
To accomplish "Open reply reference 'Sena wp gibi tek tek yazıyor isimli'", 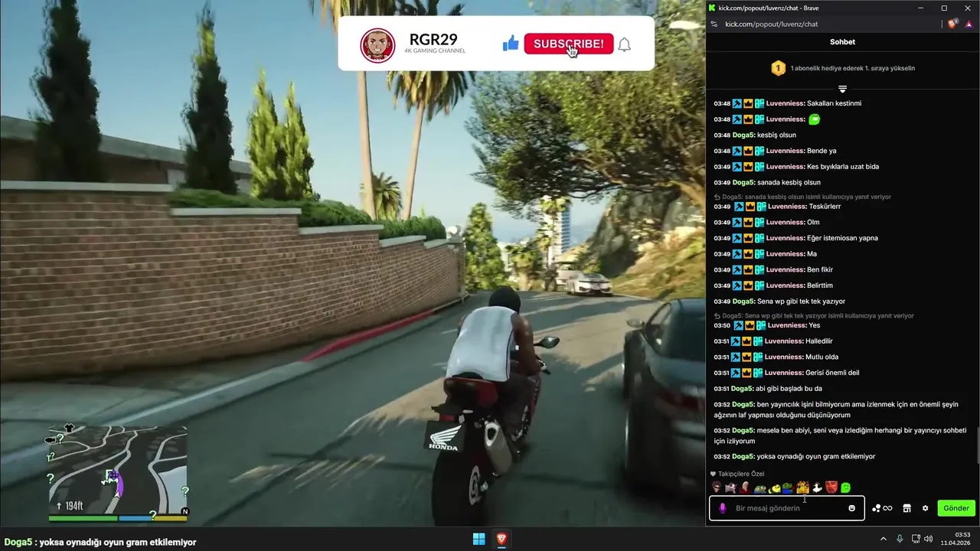I will coord(813,315).
